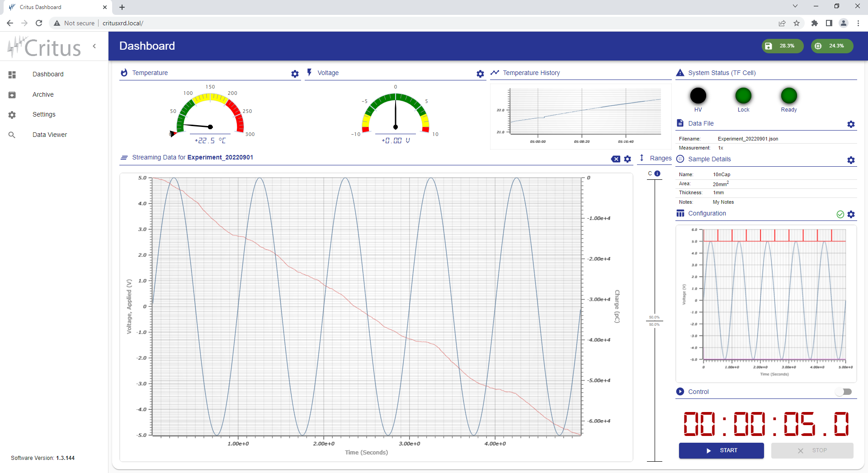Open Settings page from sidebar
The image size is (868, 473).
pos(44,115)
